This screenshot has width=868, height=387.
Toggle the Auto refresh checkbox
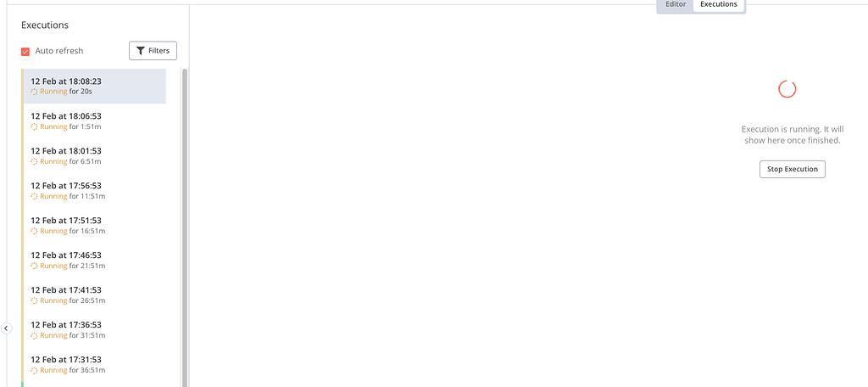click(x=25, y=52)
